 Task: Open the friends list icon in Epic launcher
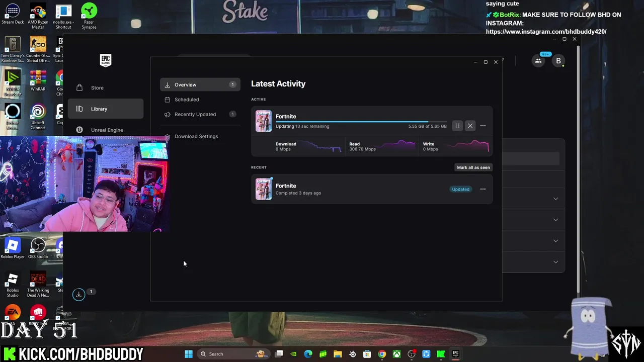pyautogui.click(x=538, y=61)
